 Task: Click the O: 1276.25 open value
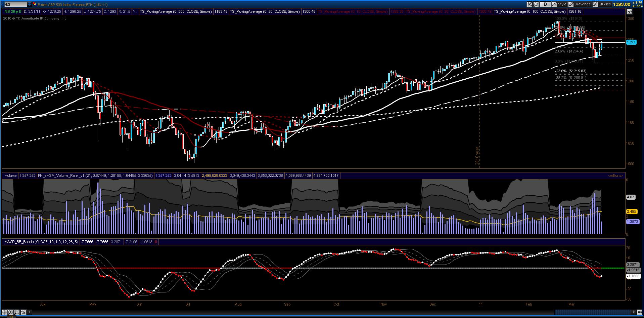click(52, 11)
